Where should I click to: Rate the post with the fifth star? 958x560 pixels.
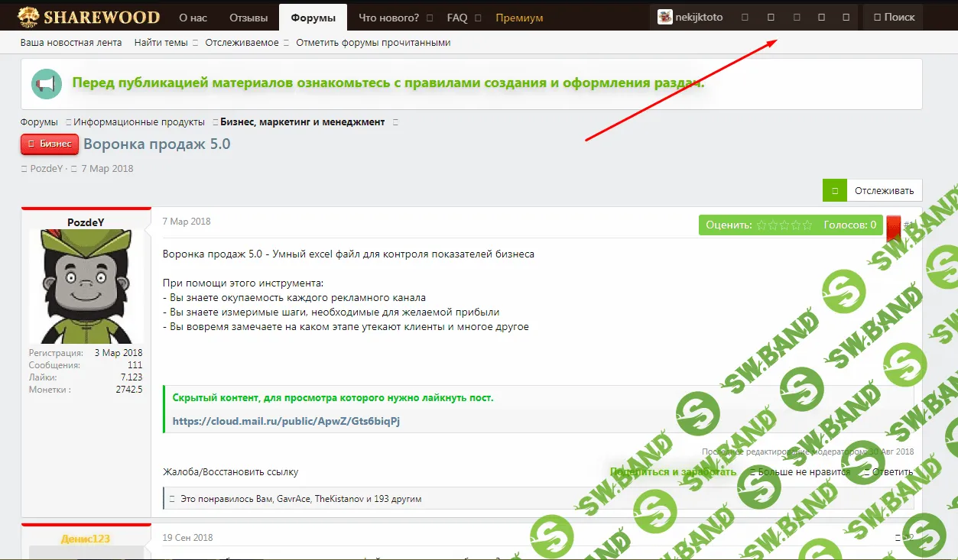pos(807,225)
